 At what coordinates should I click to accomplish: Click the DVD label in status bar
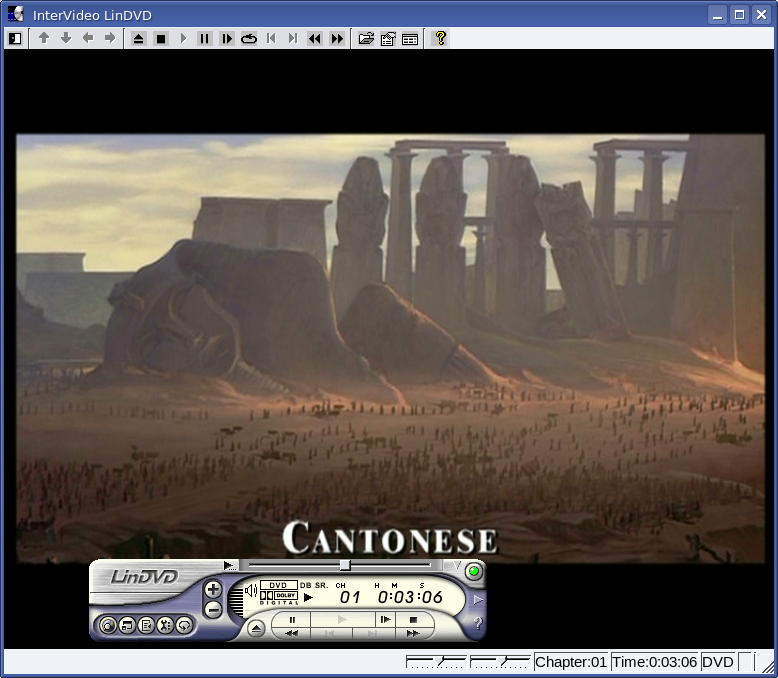(x=718, y=662)
